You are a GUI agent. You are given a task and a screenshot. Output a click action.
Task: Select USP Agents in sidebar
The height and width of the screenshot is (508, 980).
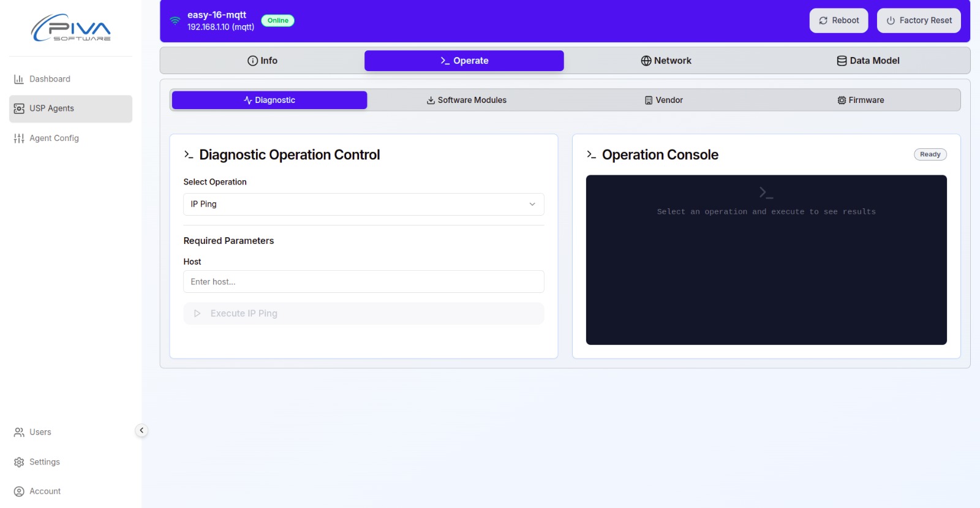click(x=51, y=108)
